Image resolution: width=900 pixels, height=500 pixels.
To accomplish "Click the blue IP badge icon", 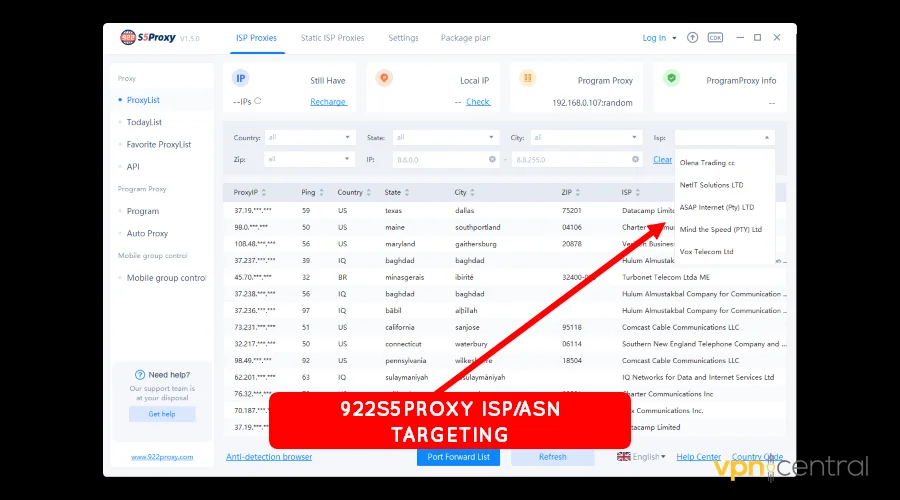I will tap(240, 79).
